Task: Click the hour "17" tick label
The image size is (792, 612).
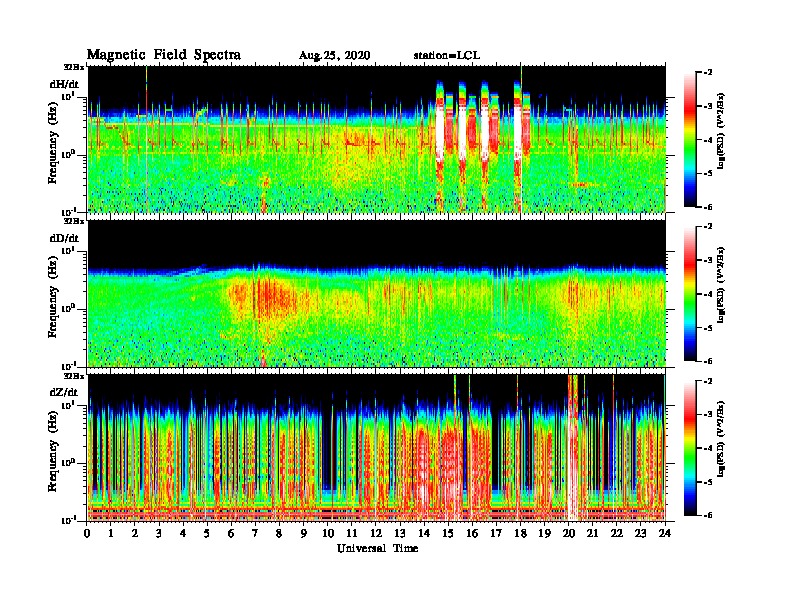Action: (496, 533)
